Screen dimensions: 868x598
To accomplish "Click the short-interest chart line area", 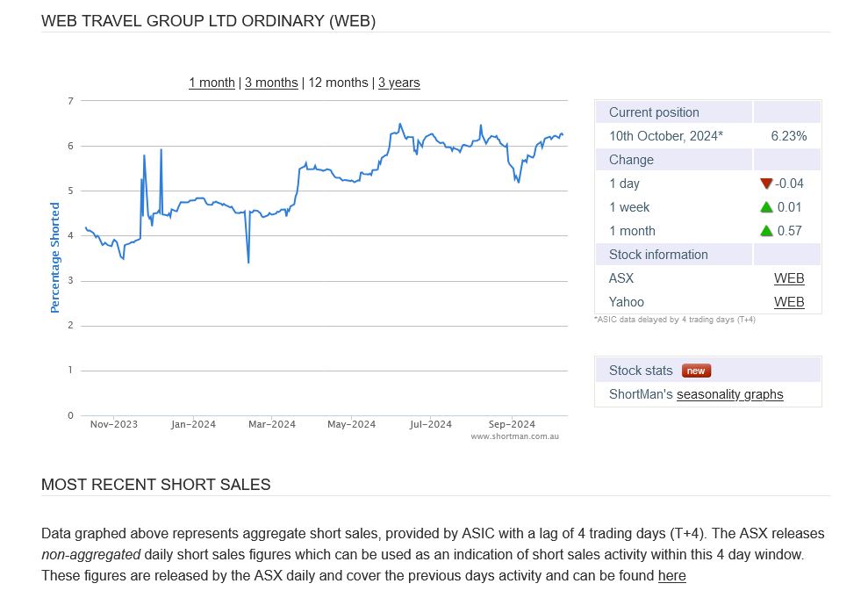I will [x=324, y=257].
